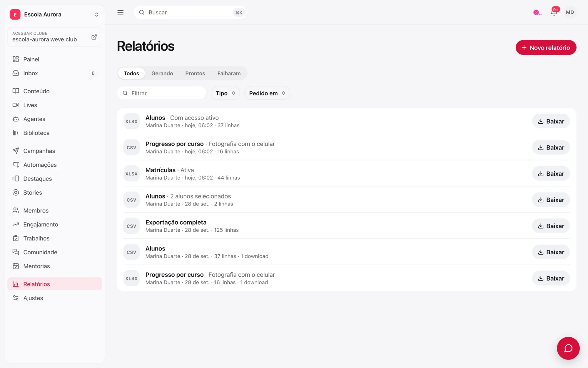Open Destaques section
This screenshot has height=368, width=588.
[x=55, y=178]
